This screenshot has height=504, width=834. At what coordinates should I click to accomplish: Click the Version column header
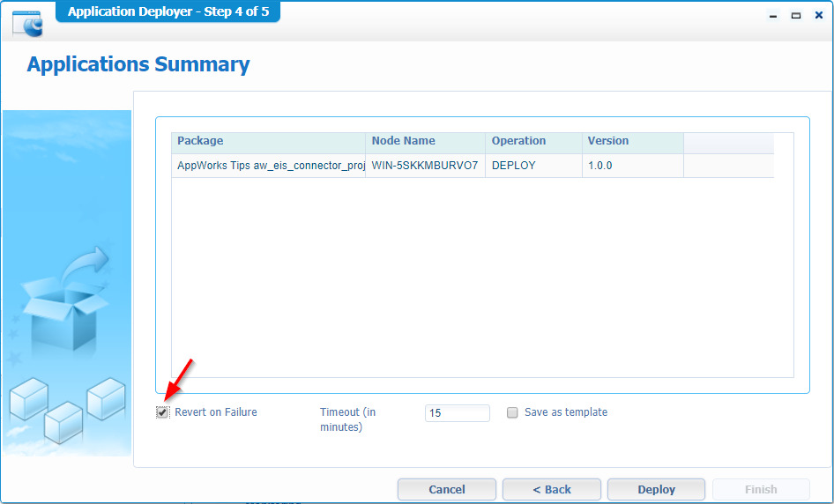632,141
